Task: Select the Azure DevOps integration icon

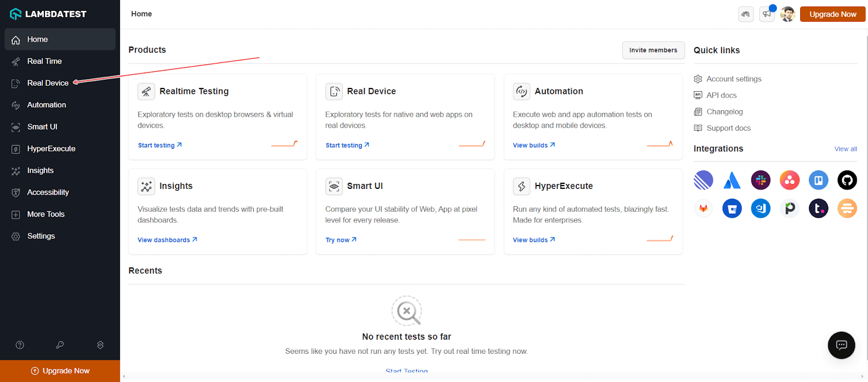Action: click(x=761, y=208)
